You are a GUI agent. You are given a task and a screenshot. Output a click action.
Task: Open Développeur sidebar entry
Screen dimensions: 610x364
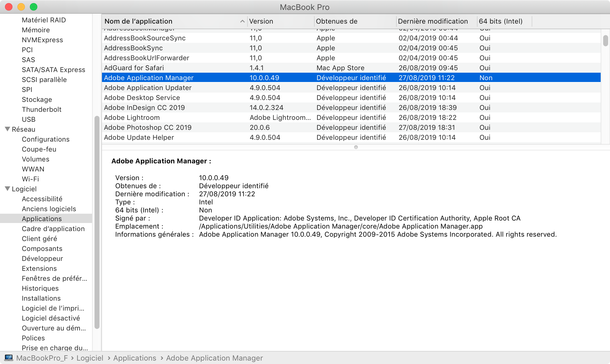[42, 258]
